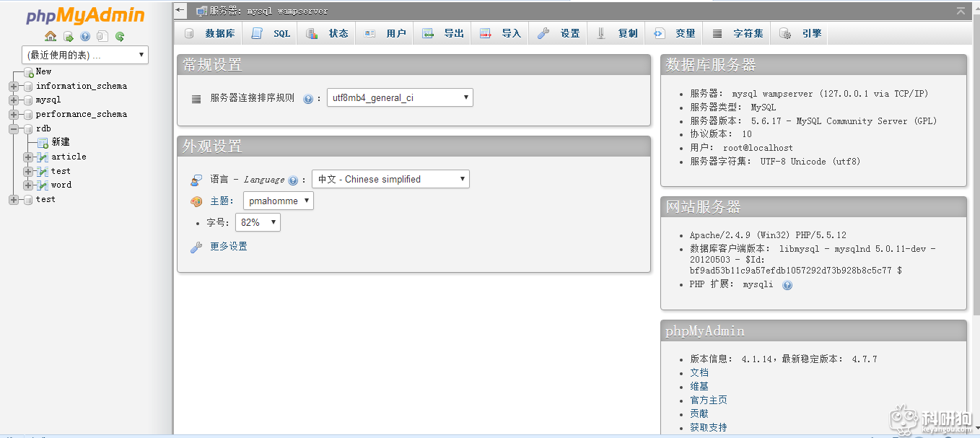
Task: Click the collapse chevron at top right
Action: pos(961,11)
